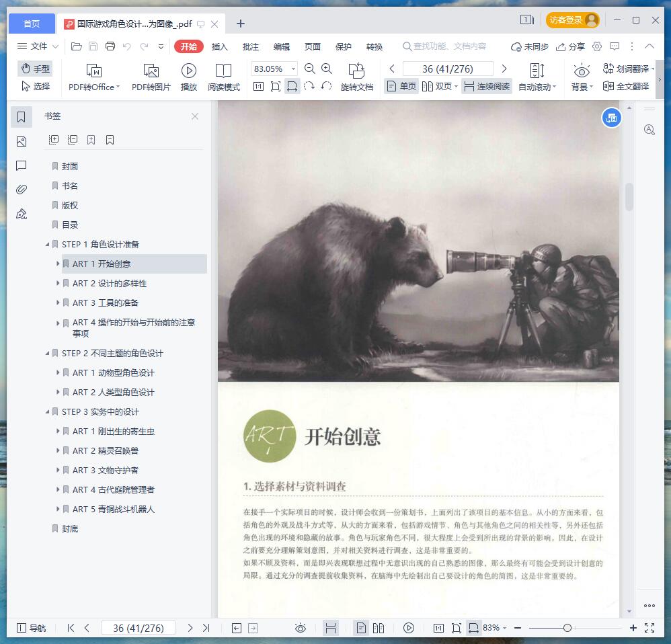Go to next page in ribbon
Viewport: 671px width, 644px height.
(x=504, y=69)
